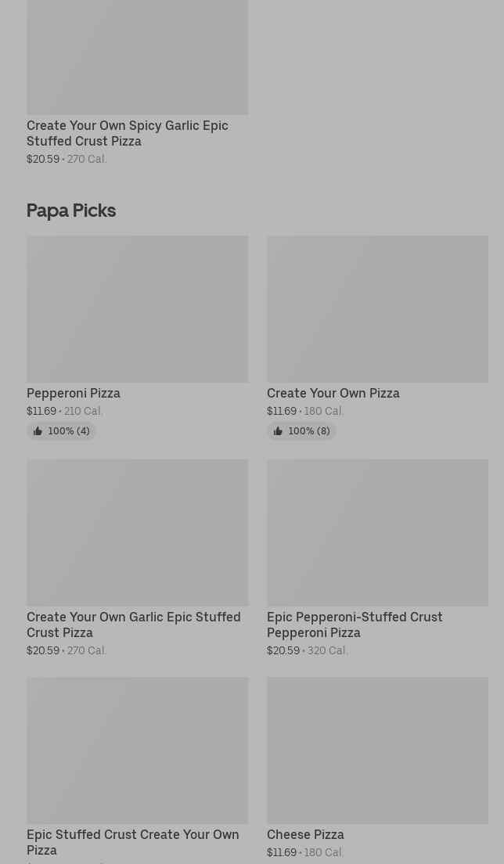Click the Create Your Own Pizza title
Viewport: 504px width, 864px height.
click(x=333, y=393)
